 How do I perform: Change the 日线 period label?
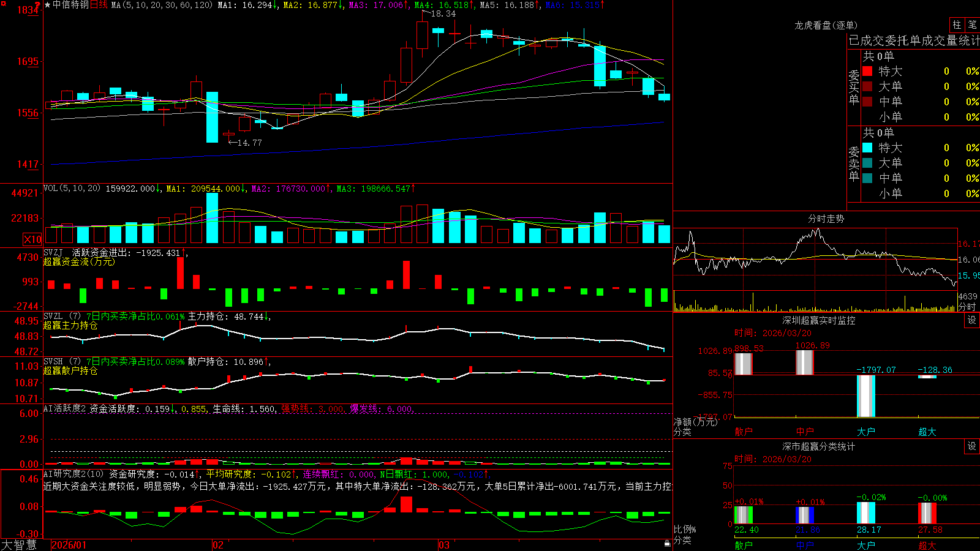[x=99, y=5]
